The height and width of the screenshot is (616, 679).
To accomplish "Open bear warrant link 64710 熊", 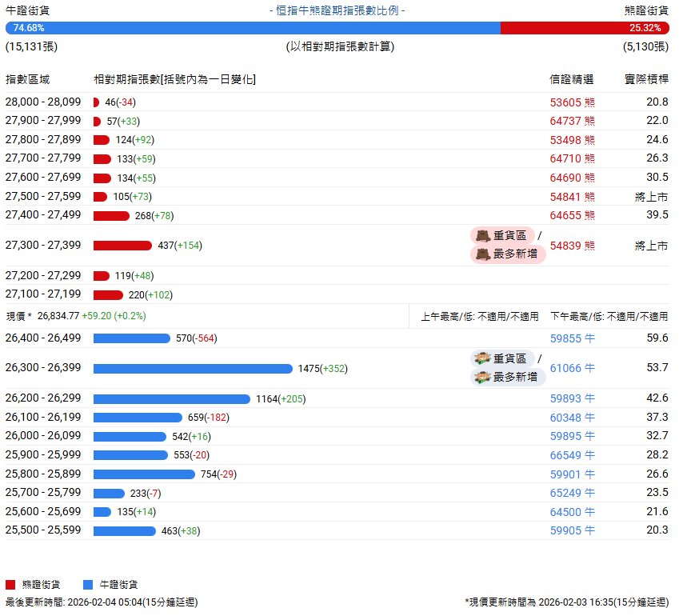I will 572,158.
